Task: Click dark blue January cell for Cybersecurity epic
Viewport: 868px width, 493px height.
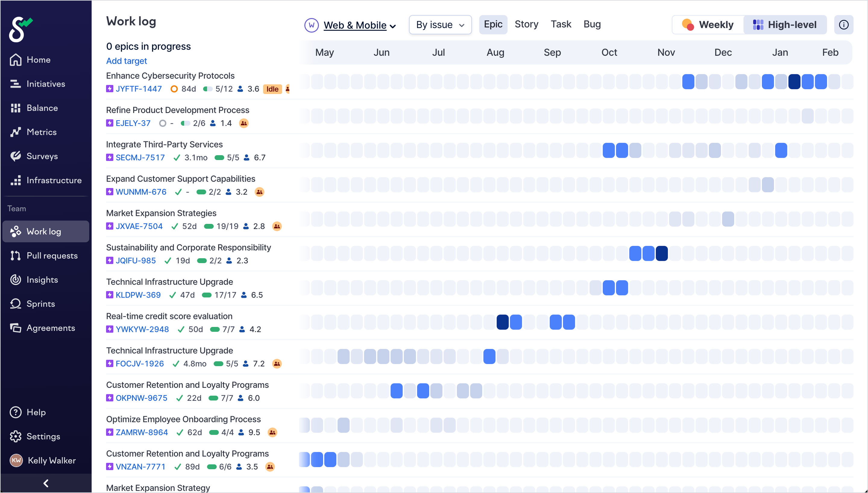Action: (794, 82)
